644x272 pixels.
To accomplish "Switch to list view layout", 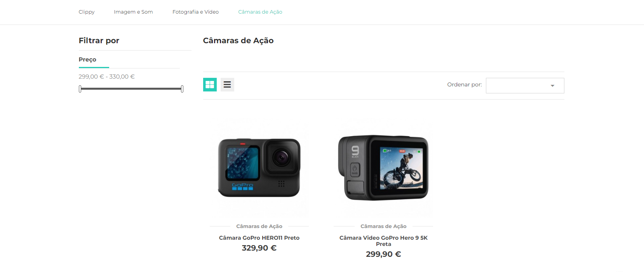I will point(227,84).
